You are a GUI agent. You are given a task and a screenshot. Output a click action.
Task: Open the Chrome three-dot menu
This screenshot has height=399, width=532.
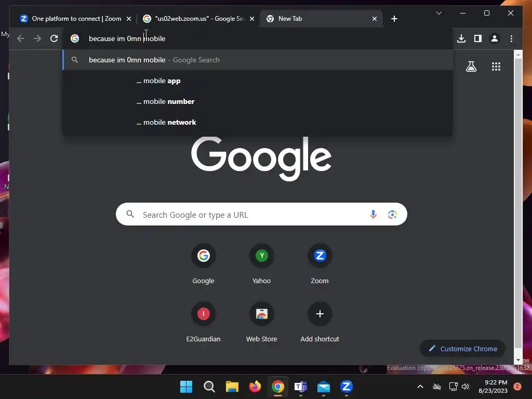511,38
